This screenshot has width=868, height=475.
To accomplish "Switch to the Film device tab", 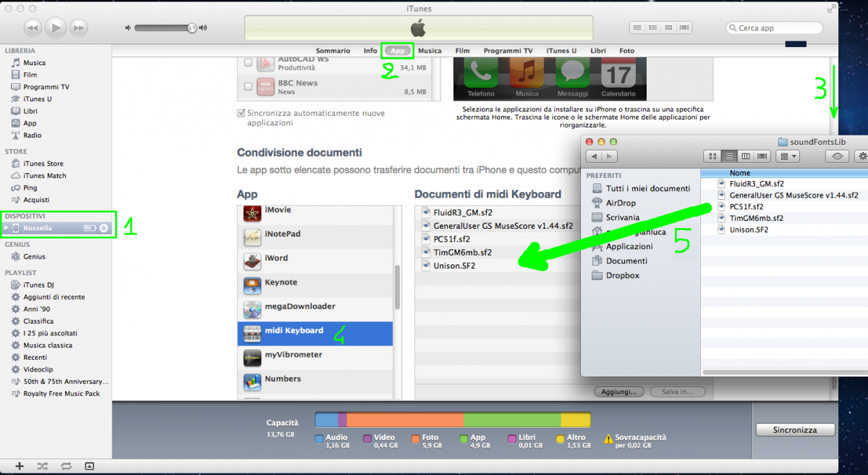I will tap(462, 51).
